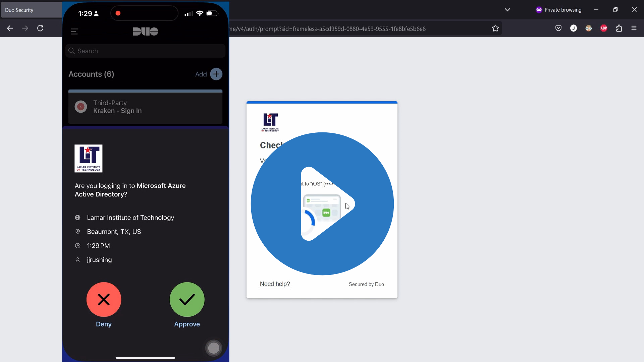Click the Microsoft Azure Active Directory text
Viewport: 644px width, 362px height.
(x=130, y=190)
